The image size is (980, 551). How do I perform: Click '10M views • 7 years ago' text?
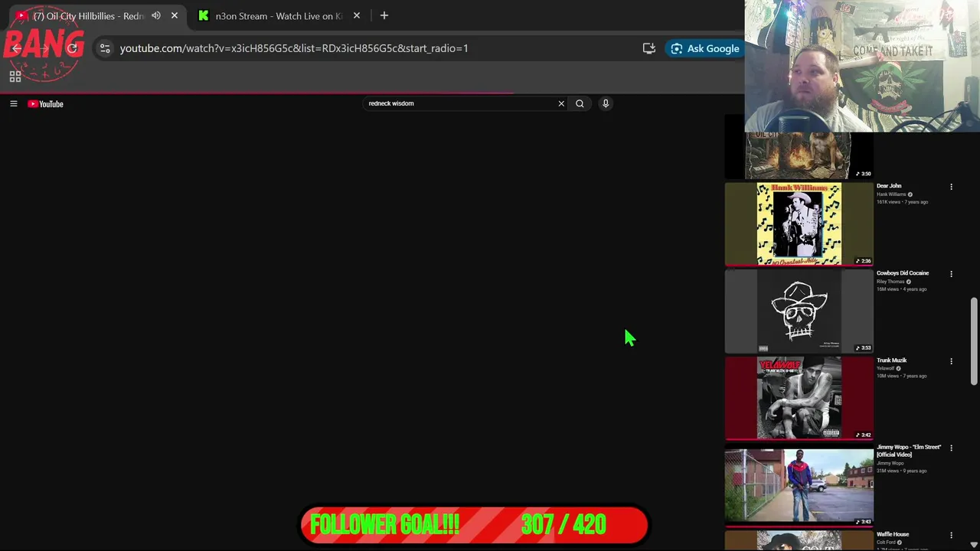point(901,377)
